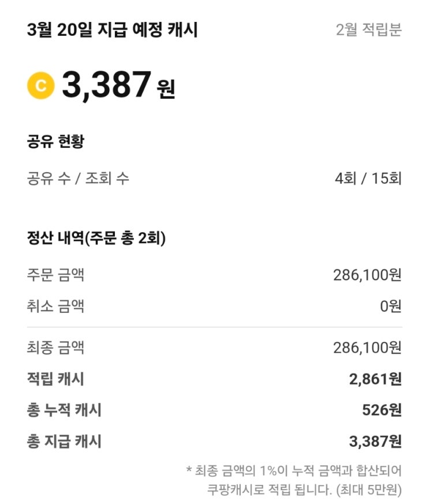429x504 pixels.
Task: Click the 526원 accumulated cash value
Action: 381,410
